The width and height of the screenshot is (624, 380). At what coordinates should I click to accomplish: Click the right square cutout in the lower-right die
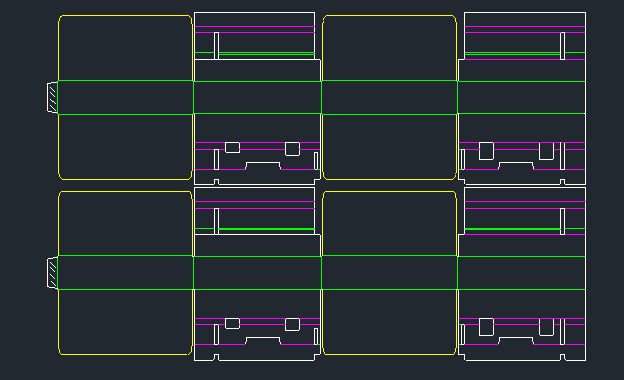click(546, 327)
